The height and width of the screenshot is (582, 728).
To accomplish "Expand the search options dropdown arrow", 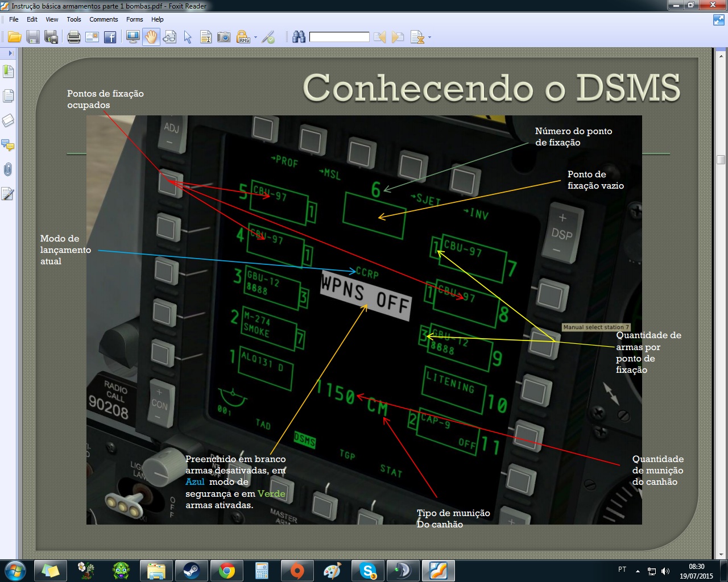I will coord(429,38).
